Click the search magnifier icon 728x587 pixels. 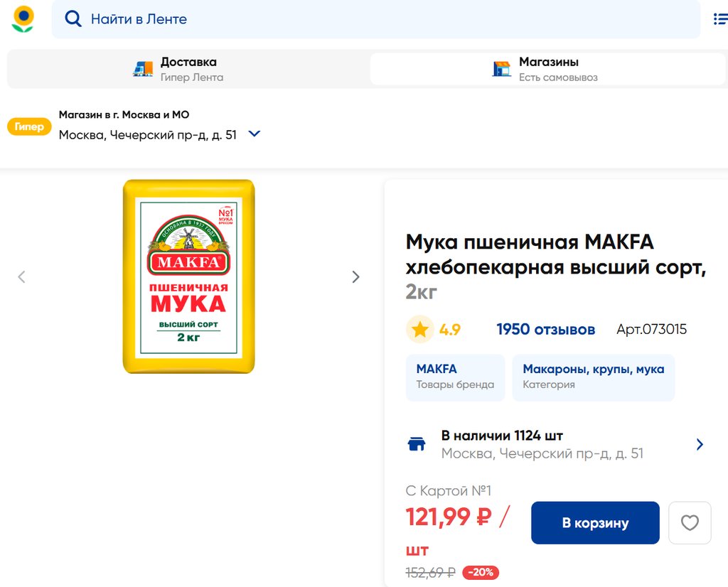point(73,19)
